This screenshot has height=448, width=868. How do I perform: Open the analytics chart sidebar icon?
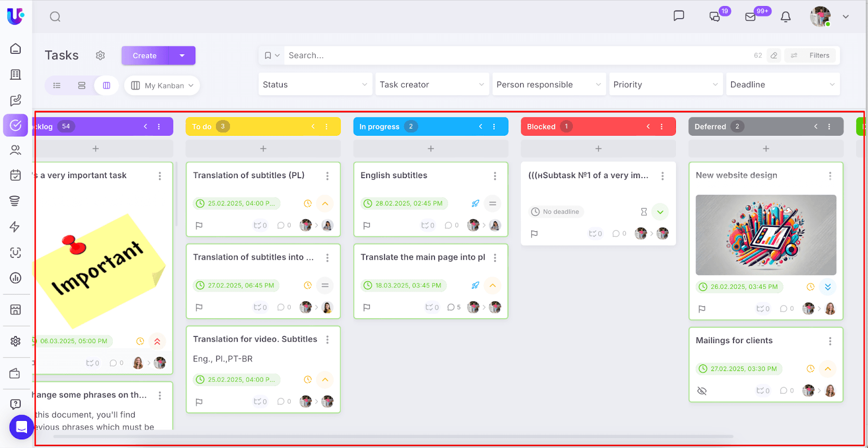pos(16,278)
